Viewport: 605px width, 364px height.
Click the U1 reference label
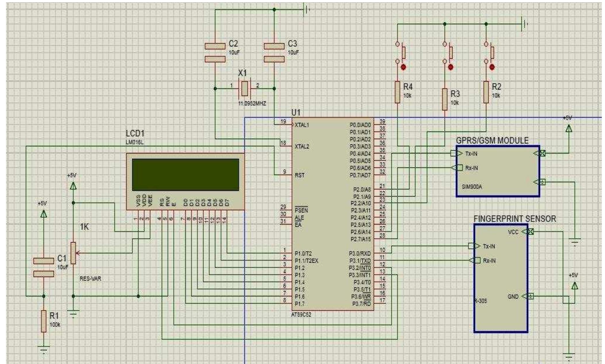(x=296, y=113)
